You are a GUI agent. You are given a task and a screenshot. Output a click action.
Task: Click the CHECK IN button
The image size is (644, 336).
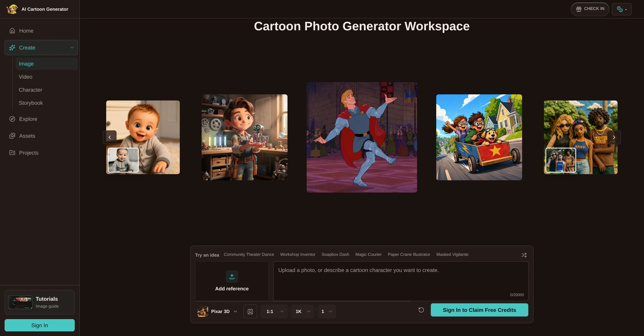coord(590,9)
